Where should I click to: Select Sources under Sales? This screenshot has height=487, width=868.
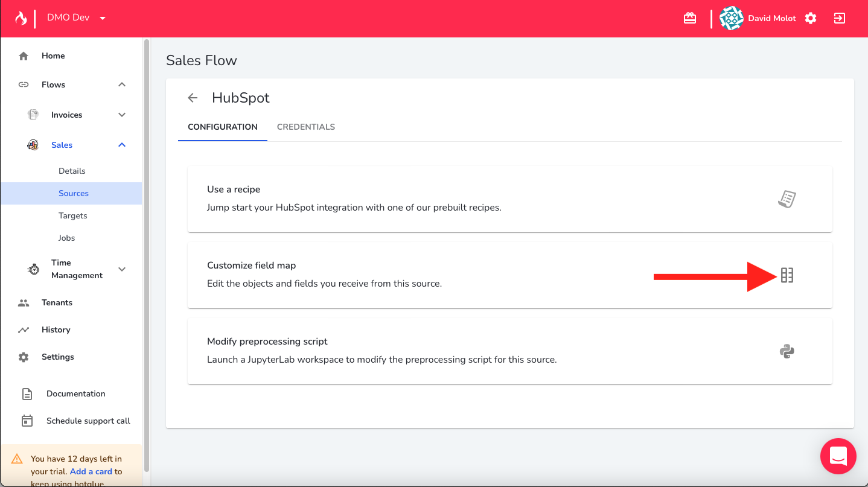(x=72, y=194)
